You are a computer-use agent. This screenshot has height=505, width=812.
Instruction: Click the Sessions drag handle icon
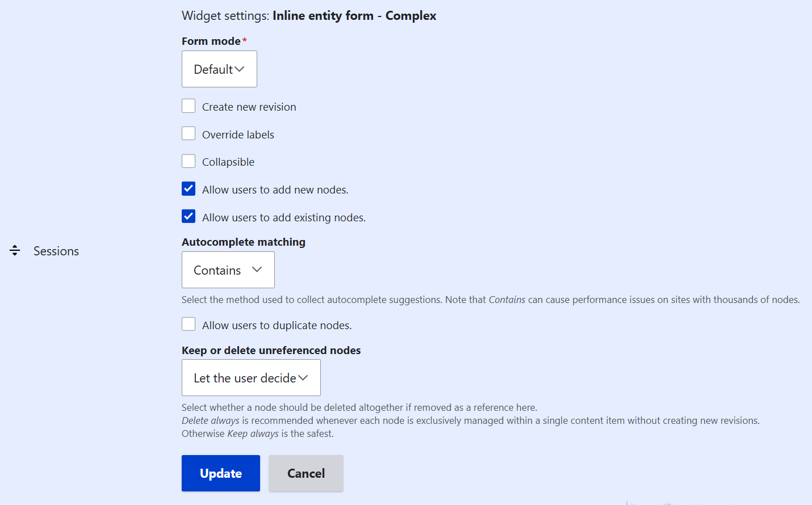click(14, 250)
